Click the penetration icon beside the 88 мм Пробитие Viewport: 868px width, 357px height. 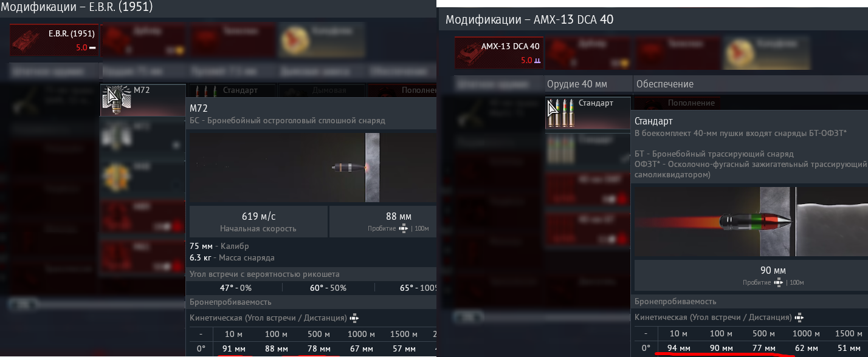point(402,228)
